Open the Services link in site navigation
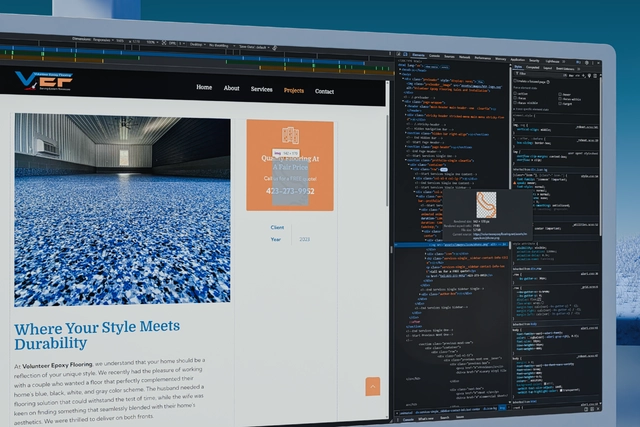This screenshot has height=427, width=640. 262,89
